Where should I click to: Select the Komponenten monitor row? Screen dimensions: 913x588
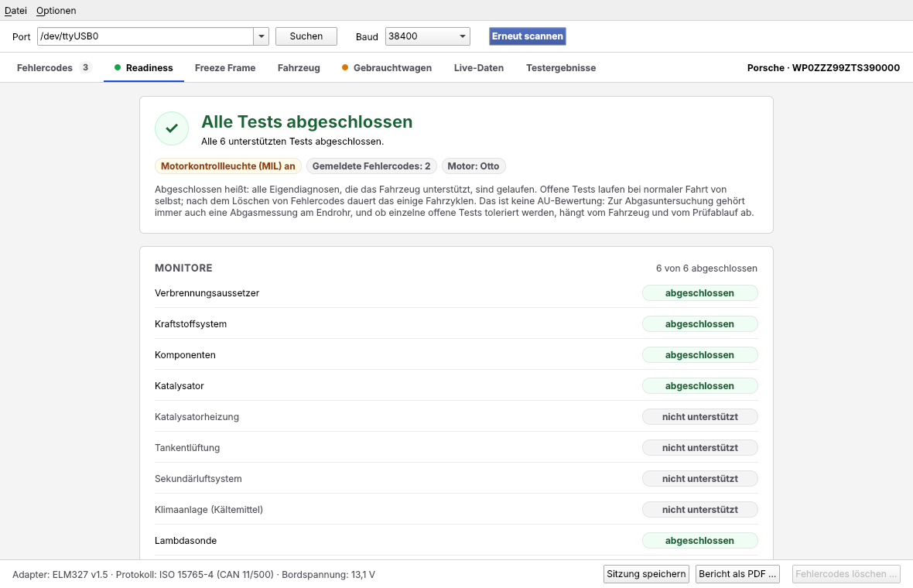click(456, 354)
